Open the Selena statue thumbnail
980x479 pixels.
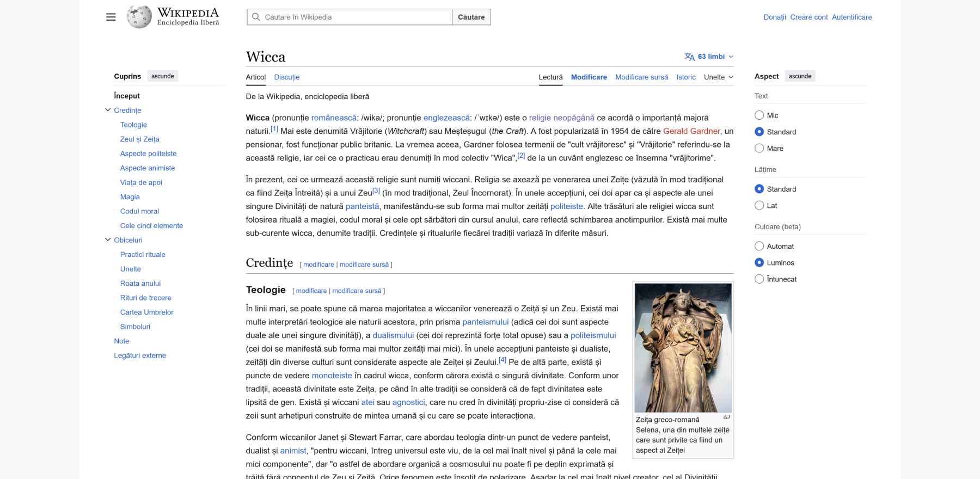pyautogui.click(x=683, y=347)
